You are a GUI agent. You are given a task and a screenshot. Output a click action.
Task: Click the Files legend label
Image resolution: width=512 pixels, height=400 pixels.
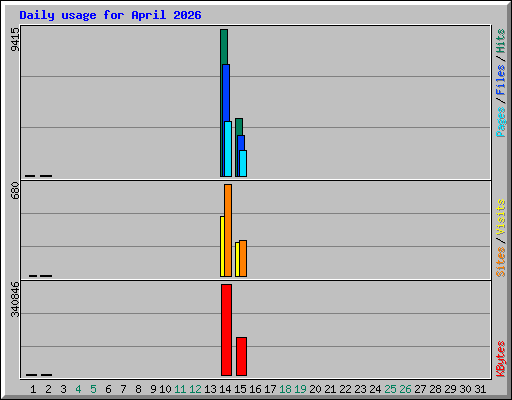tap(500, 80)
